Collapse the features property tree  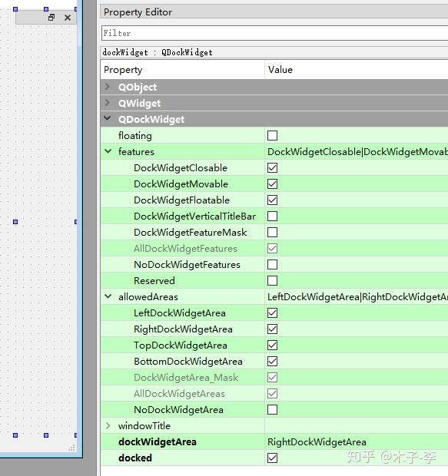click(x=108, y=151)
